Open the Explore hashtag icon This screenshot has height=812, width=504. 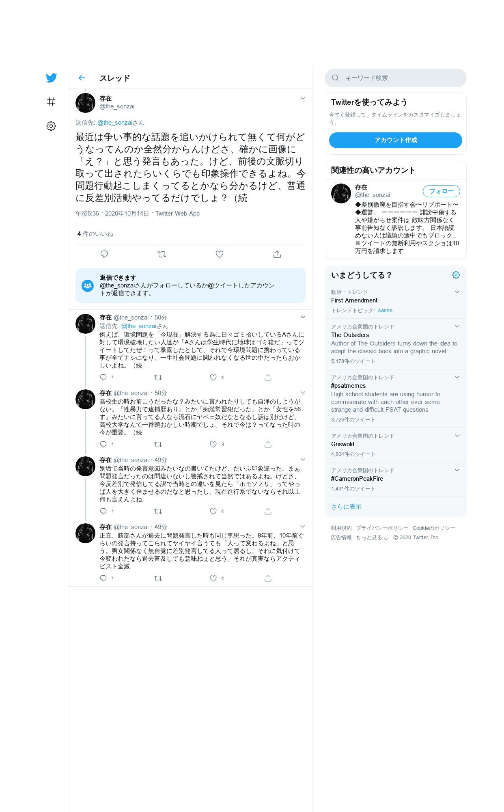pos(51,101)
